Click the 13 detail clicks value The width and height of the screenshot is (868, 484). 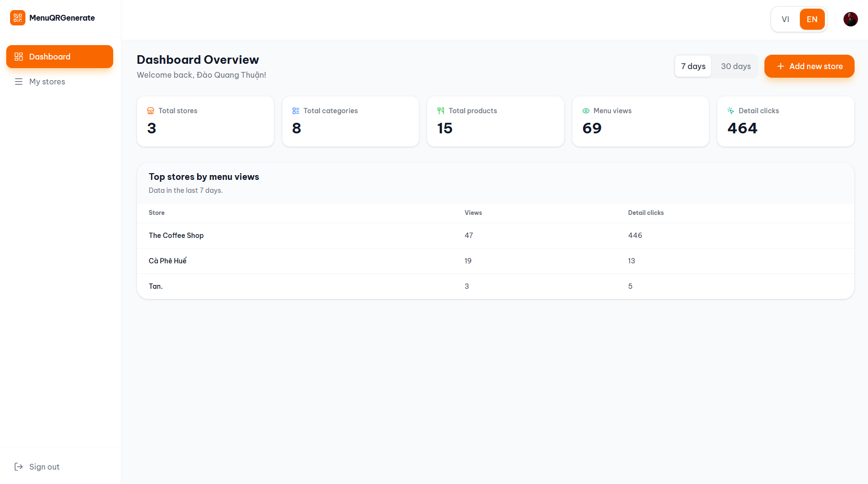[632, 261]
